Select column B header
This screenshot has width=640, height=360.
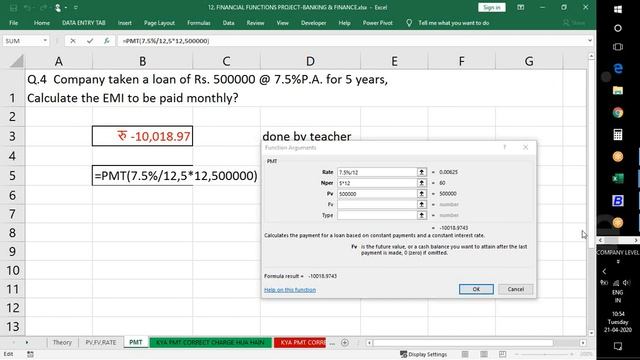point(142,61)
